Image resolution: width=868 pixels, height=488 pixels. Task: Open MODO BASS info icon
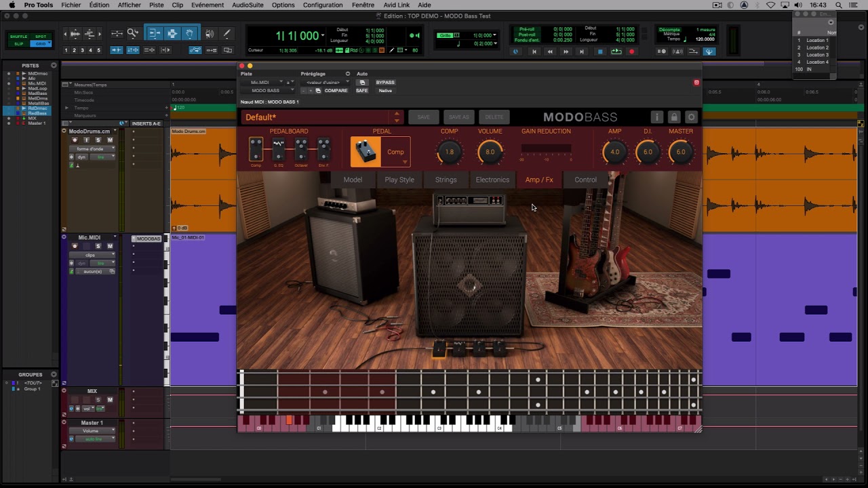[656, 117]
